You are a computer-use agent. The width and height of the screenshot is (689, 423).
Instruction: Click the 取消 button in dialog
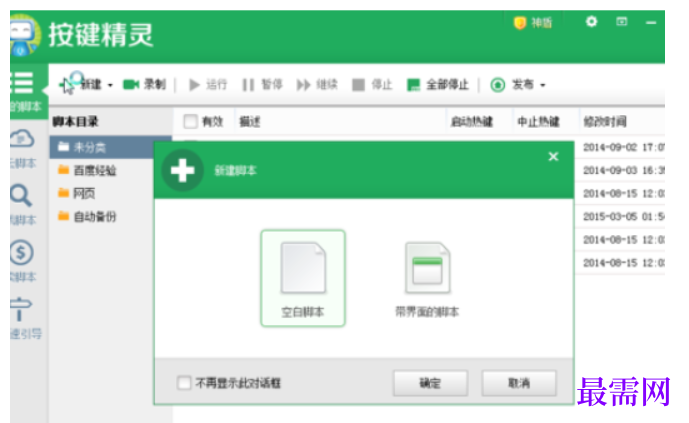click(519, 383)
